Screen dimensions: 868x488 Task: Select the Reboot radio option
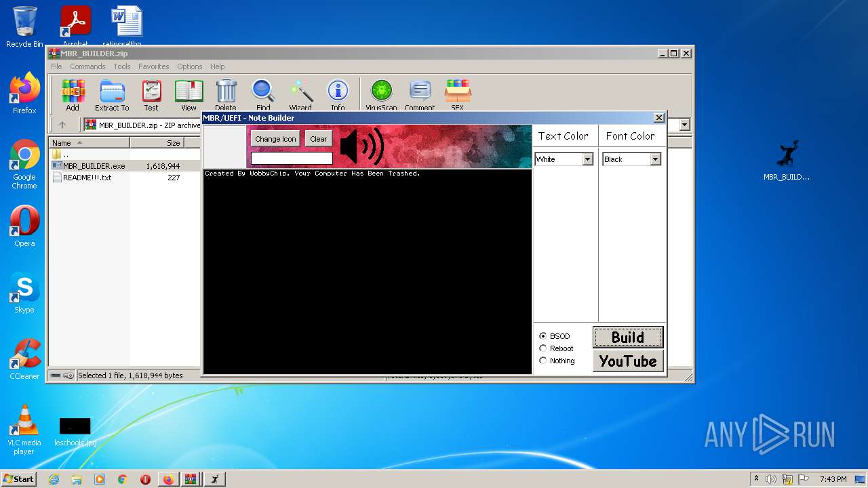click(542, 348)
